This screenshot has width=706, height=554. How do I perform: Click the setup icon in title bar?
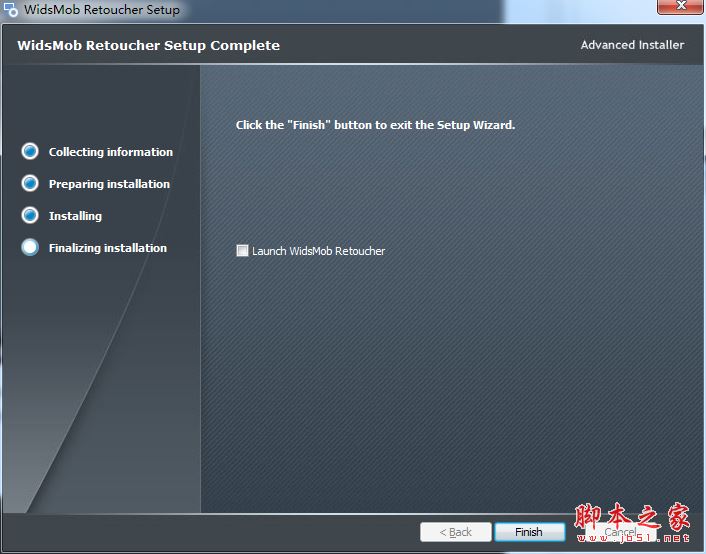[x=10, y=9]
